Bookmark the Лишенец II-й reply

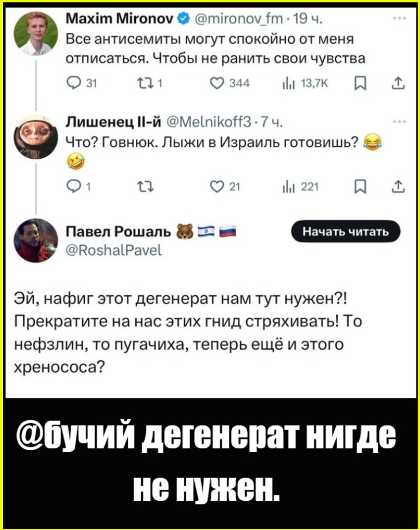(361, 186)
